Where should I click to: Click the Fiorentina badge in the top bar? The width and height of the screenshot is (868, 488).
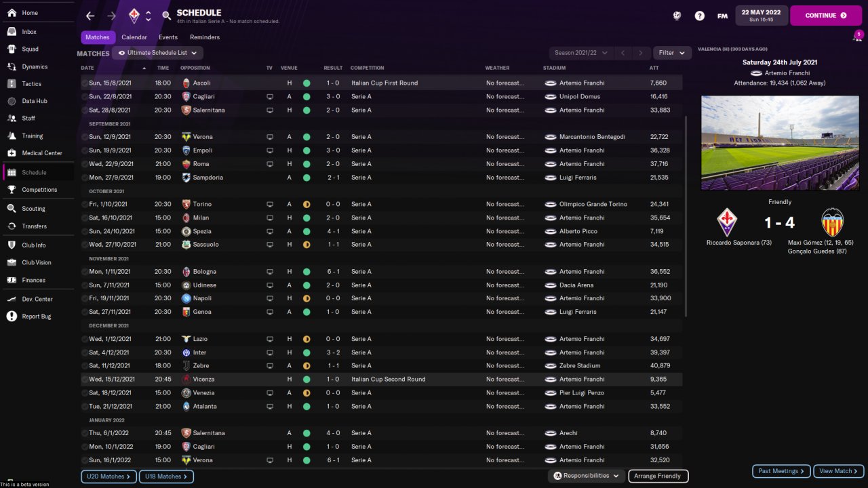click(134, 16)
